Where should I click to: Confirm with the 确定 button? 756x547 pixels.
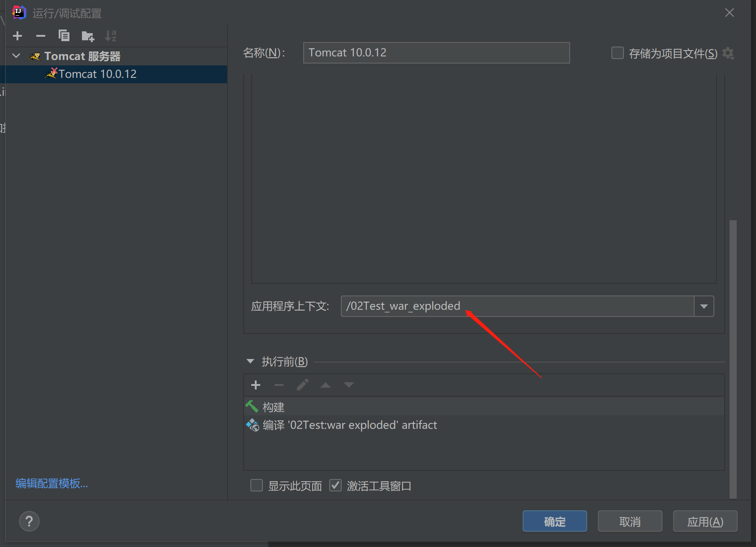(555, 521)
